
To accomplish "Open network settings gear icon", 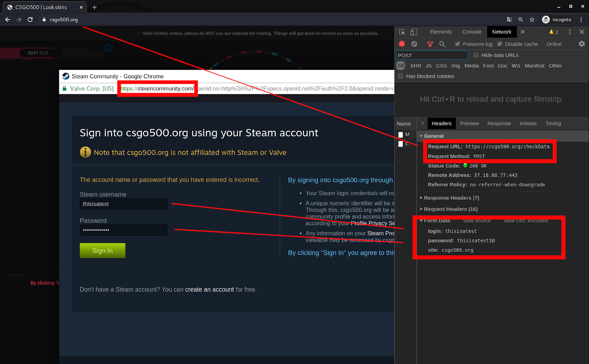I will pos(582,44).
